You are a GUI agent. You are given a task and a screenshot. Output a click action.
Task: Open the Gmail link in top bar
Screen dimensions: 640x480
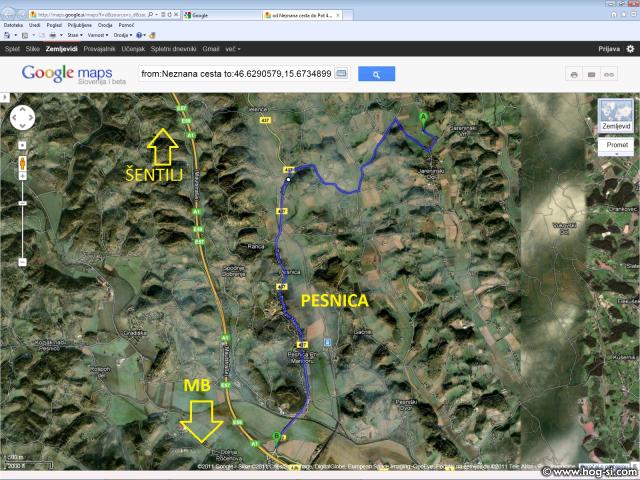coord(210,48)
